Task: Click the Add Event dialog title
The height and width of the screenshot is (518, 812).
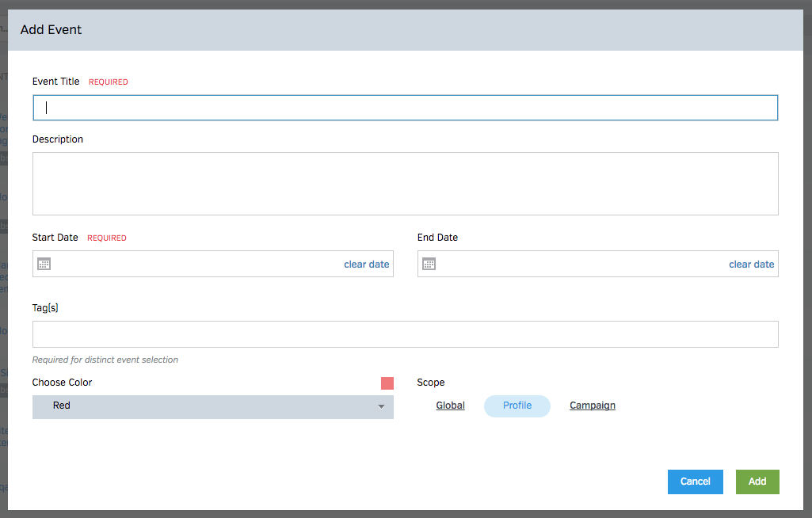Action: (x=51, y=30)
